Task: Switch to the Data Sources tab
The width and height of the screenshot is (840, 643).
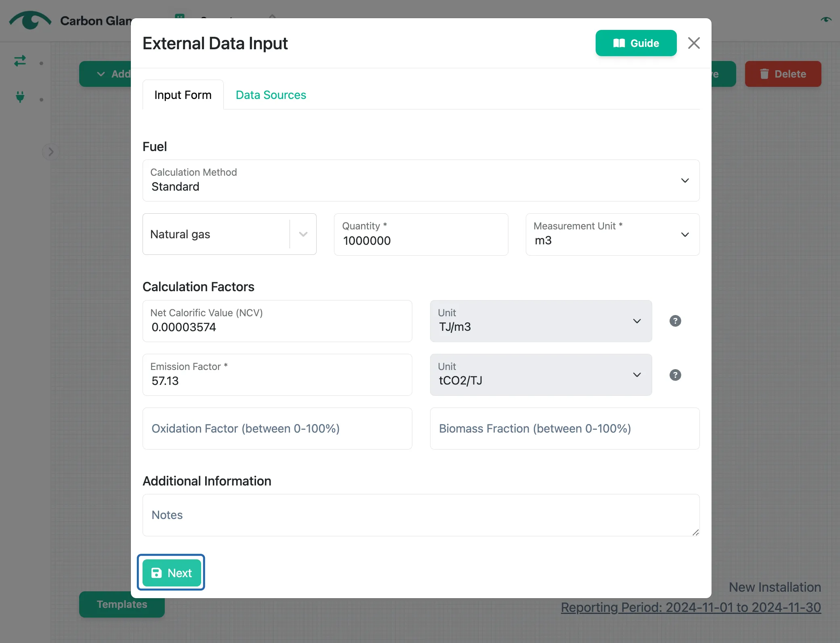Action: coord(271,95)
